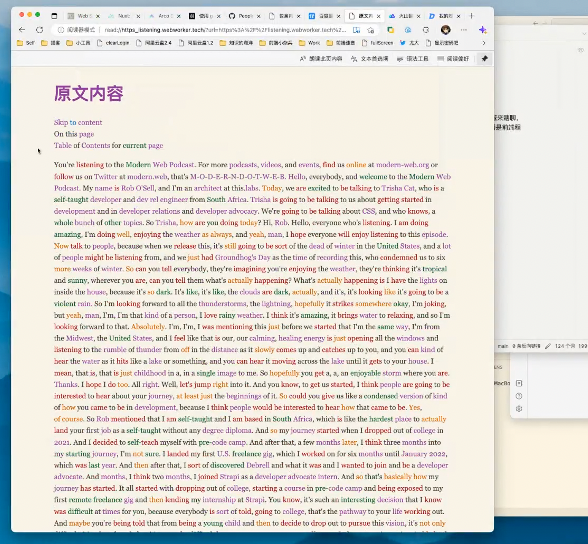Image resolution: width=588 pixels, height=544 pixels.
Task: Open Reading preferences in reader toolbar
Action: (453, 59)
